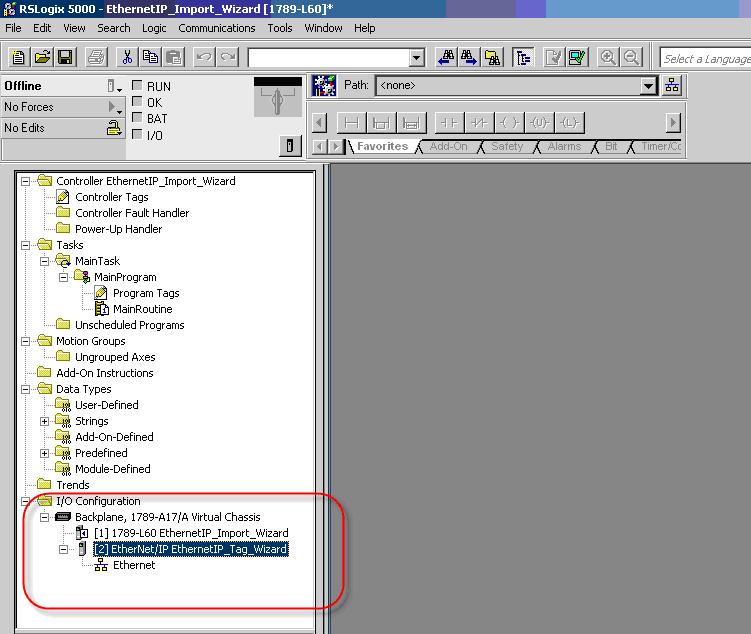Toggle the OK status checkbox

pos(137,102)
